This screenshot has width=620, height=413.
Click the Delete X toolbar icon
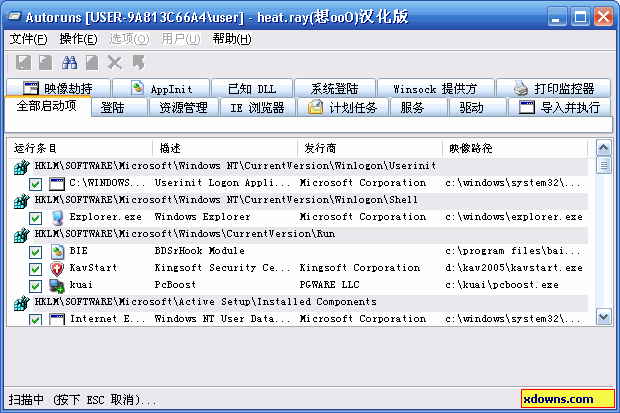(x=115, y=63)
